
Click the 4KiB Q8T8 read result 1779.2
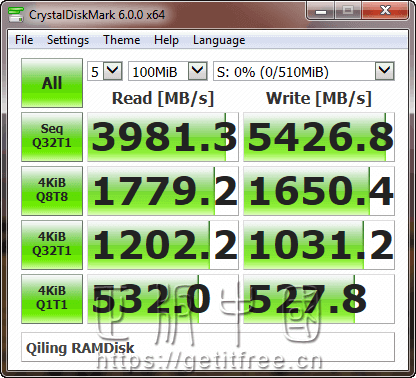point(163,191)
